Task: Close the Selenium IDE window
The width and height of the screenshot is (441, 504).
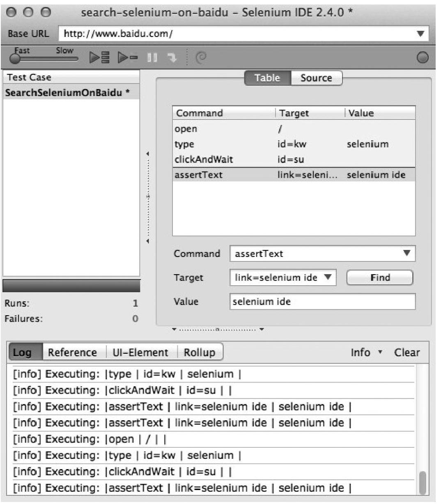Action: click(12, 12)
